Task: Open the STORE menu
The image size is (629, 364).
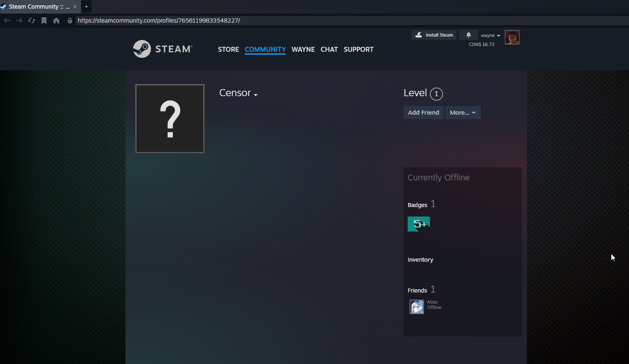Action: coord(228,49)
